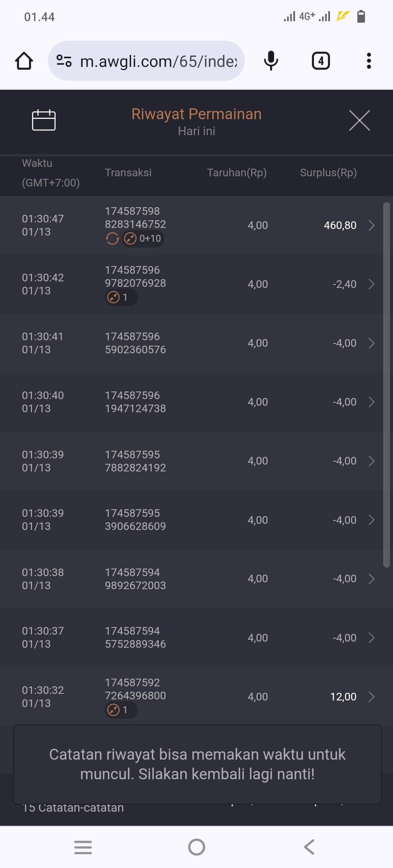The height and width of the screenshot is (868, 393).
Task: Open the calendar date picker icon
Action: (44, 120)
